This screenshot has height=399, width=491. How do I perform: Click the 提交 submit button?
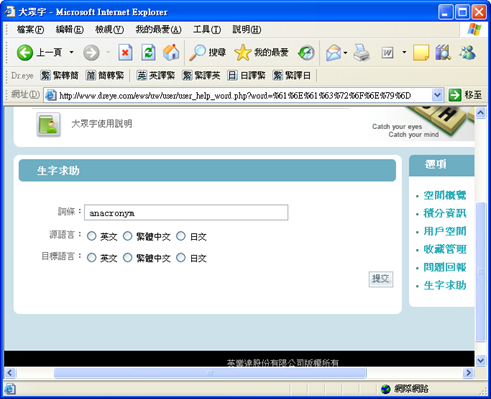pos(381,279)
